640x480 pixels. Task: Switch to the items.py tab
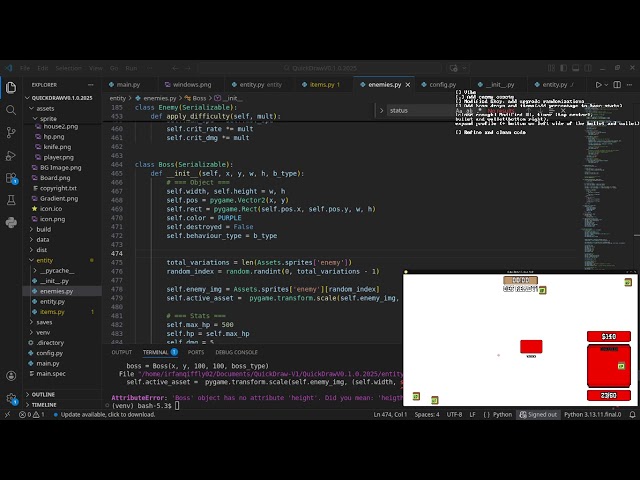tap(322, 85)
